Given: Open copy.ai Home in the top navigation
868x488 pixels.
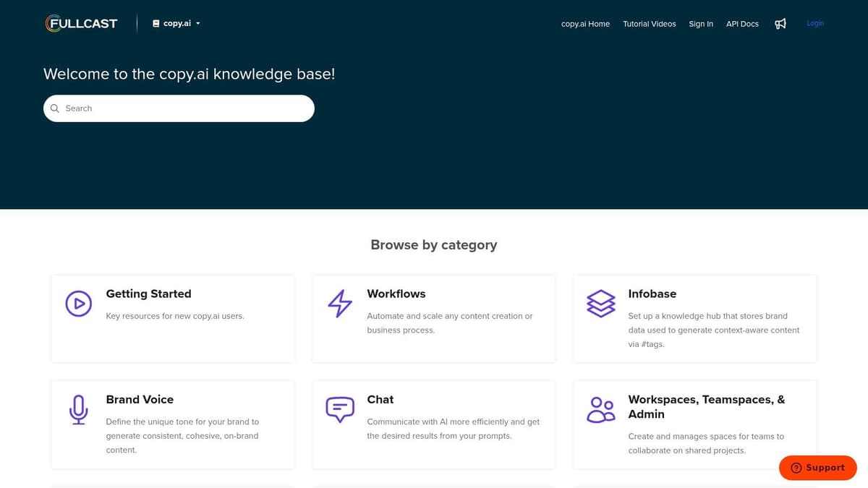Looking at the screenshot, I should [585, 24].
